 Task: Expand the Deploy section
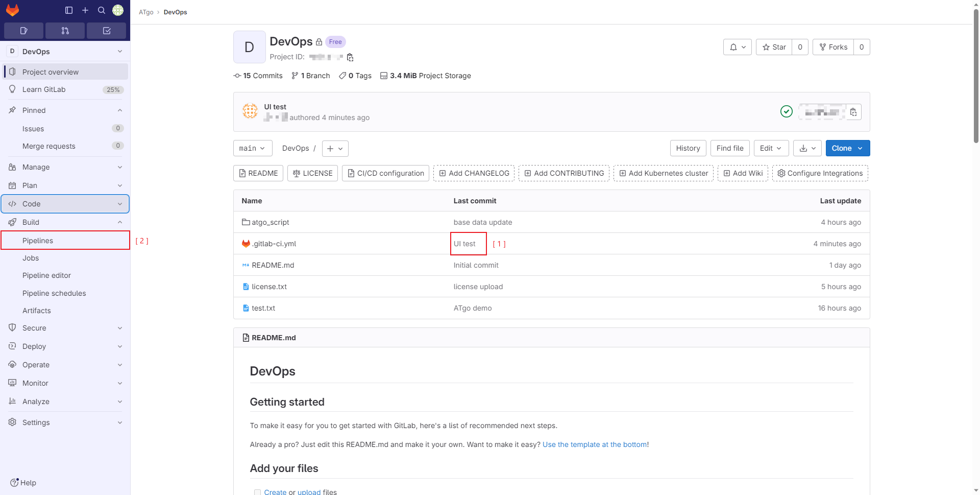point(65,346)
